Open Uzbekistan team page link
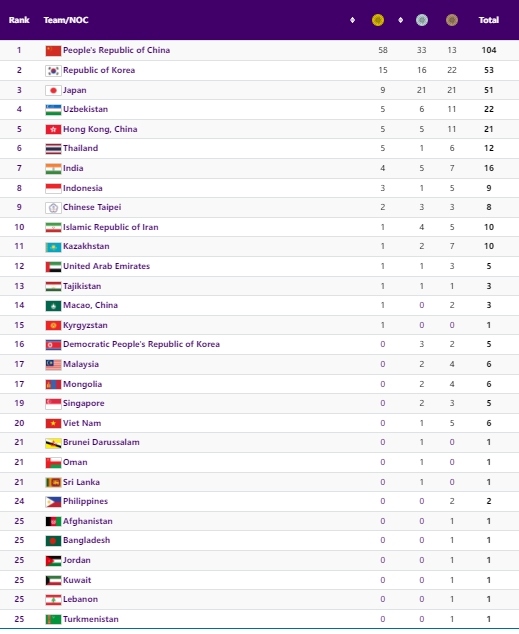This screenshot has width=519, height=634. pyautogui.click(x=85, y=109)
